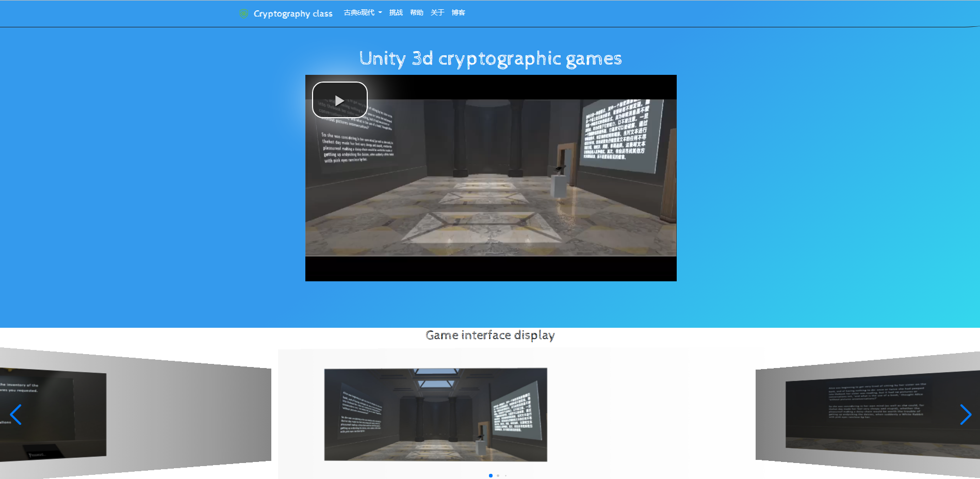Image resolution: width=980 pixels, height=479 pixels.
Task: Select the first blue carousel pagination dot
Action: [x=491, y=475]
